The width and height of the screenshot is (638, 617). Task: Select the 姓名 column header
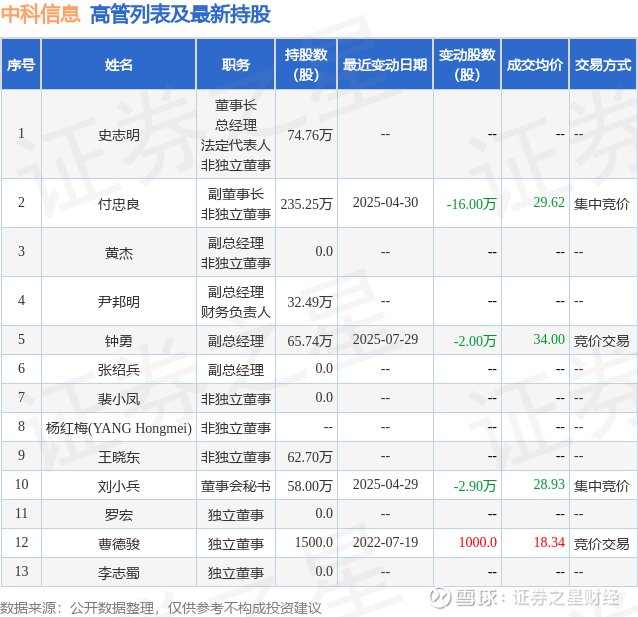coord(118,64)
